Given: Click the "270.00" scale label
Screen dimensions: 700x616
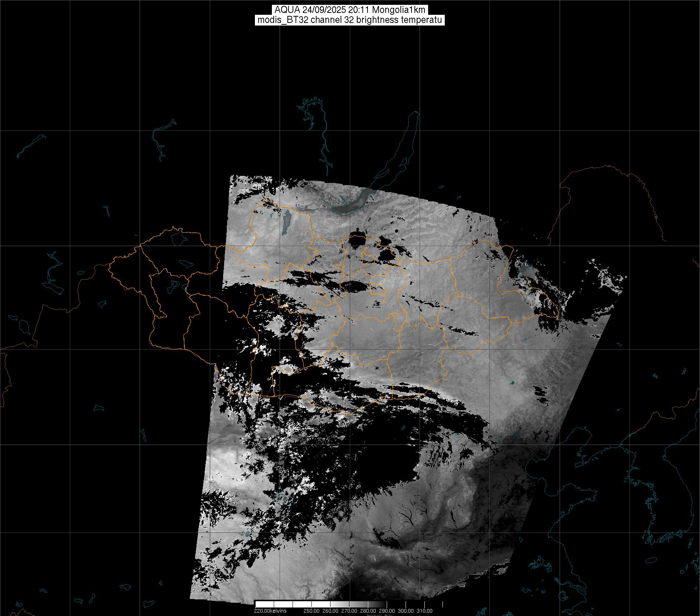Looking at the screenshot, I should (350, 611).
